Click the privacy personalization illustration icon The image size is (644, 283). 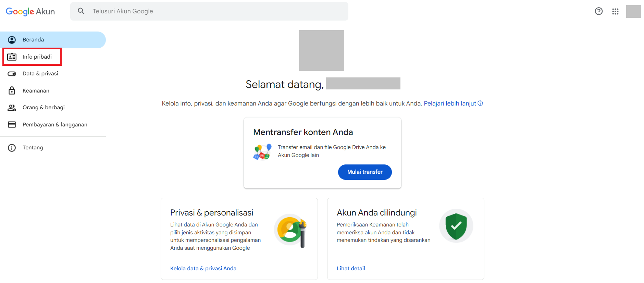[x=290, y=230]
